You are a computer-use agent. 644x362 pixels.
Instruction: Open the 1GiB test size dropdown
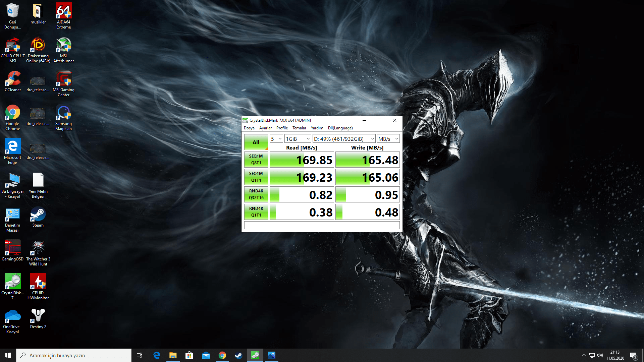pyautogui.click(x=298, y=139)
